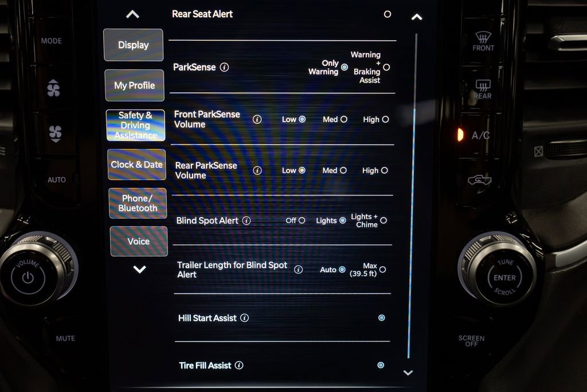Open the Blind Spot Alert info icon

[246, 220]
